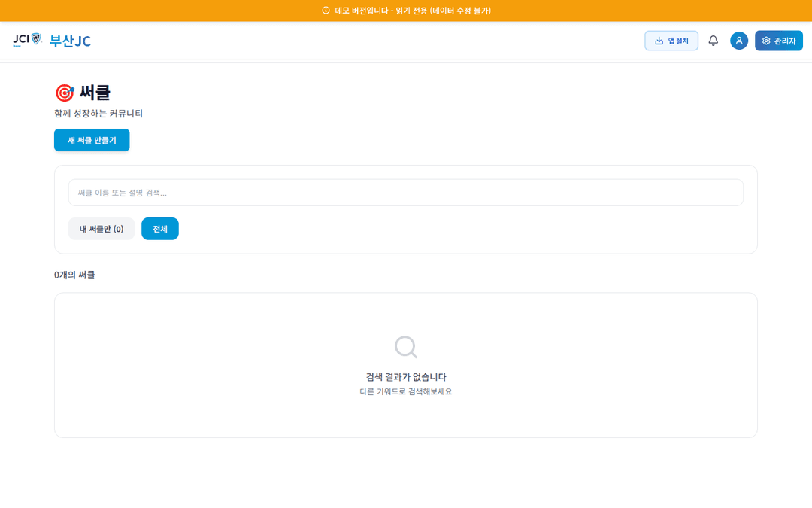Click the 써클 page heading text

95,93
